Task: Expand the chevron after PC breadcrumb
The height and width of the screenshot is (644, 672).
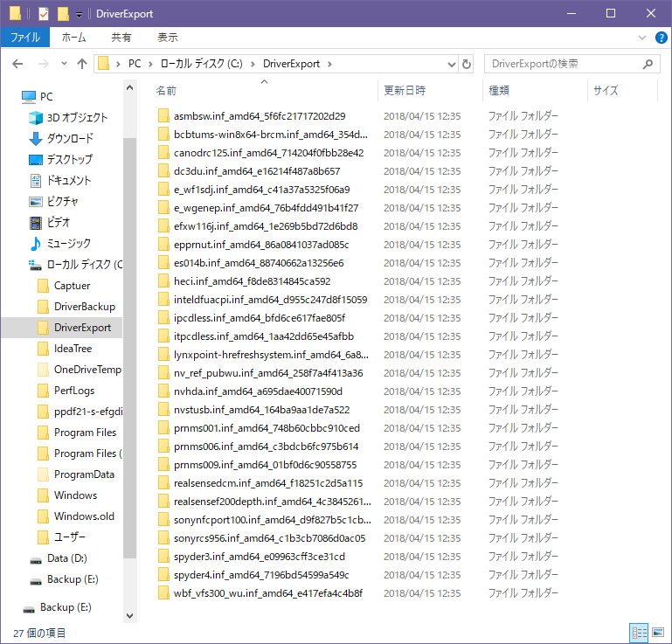Action: coord(150,65)
